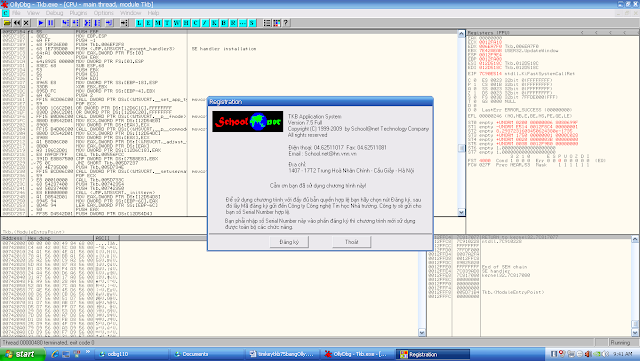Click 'End of SEH chain' in stack pane
Viewport: 640px width, 361px height.
[x=504, y=267]
